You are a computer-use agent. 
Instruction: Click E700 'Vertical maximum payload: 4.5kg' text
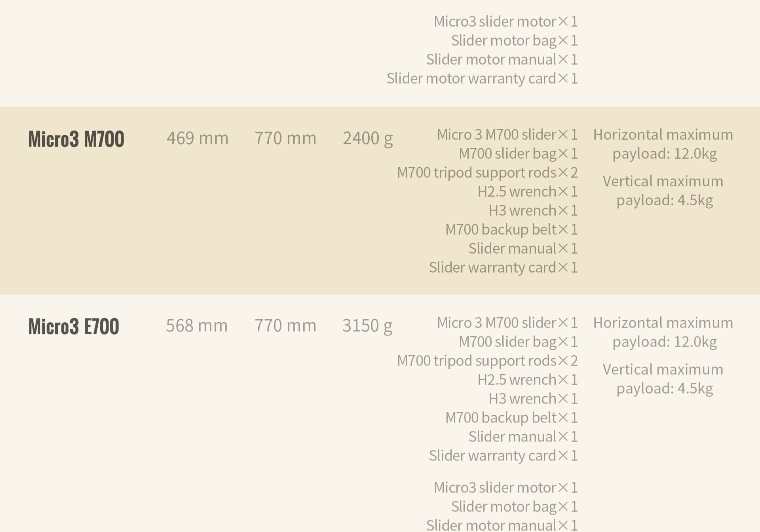[x=663, y=379]
